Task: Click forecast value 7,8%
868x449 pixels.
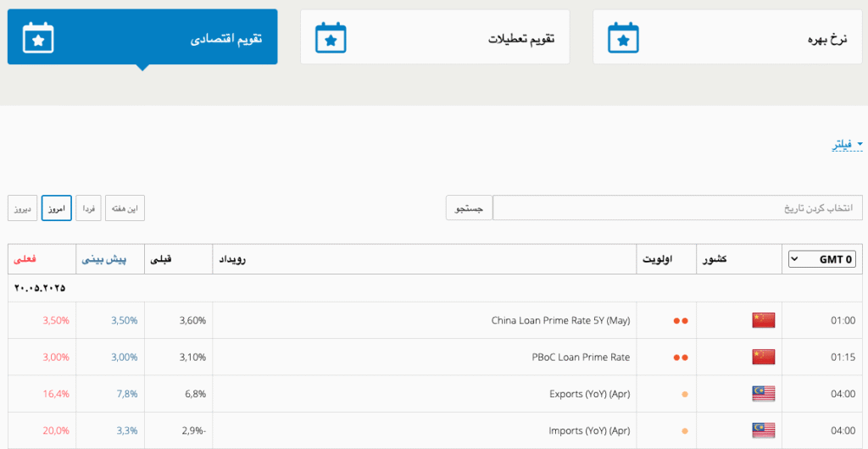Action: pos(127,394)
